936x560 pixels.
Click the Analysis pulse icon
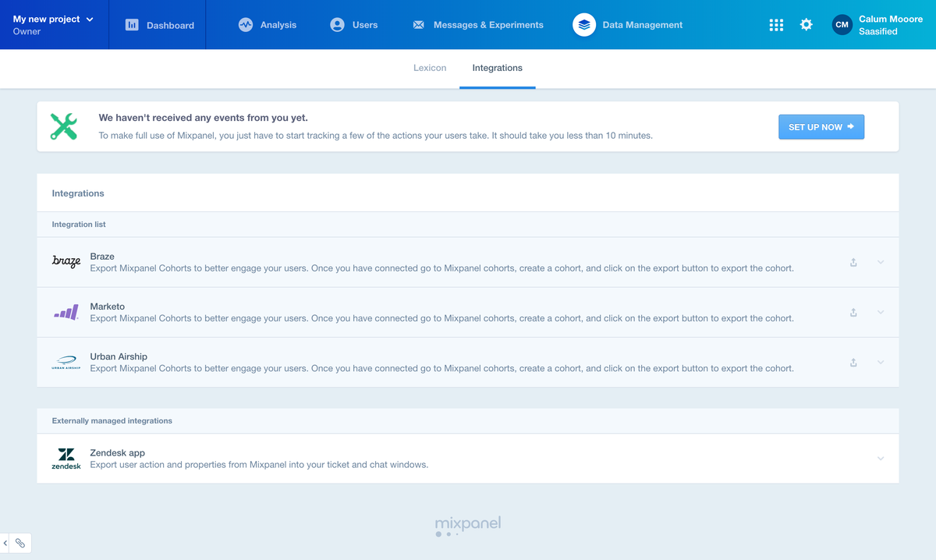[246, 25]
